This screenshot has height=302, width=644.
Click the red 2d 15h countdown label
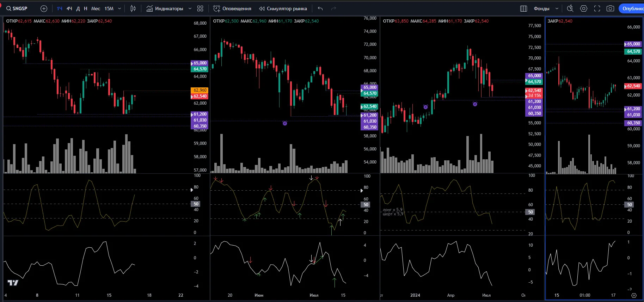pyautogui.click(x=534, y=95)
